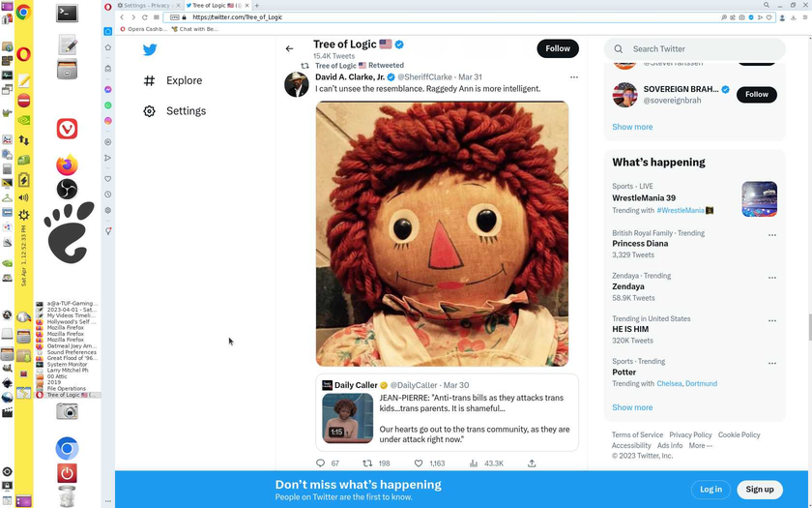Screen dimensions: 812x508
Task: Click the Log in button
Action: click(710, 490)
